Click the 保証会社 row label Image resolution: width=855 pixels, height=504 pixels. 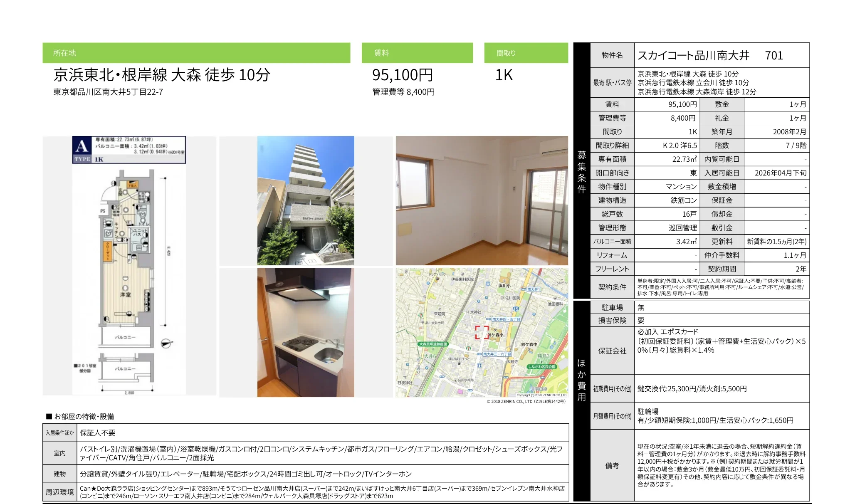612,351
